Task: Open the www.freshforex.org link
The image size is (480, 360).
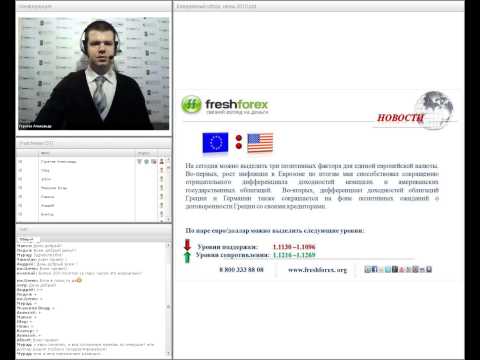Action: 317,270
